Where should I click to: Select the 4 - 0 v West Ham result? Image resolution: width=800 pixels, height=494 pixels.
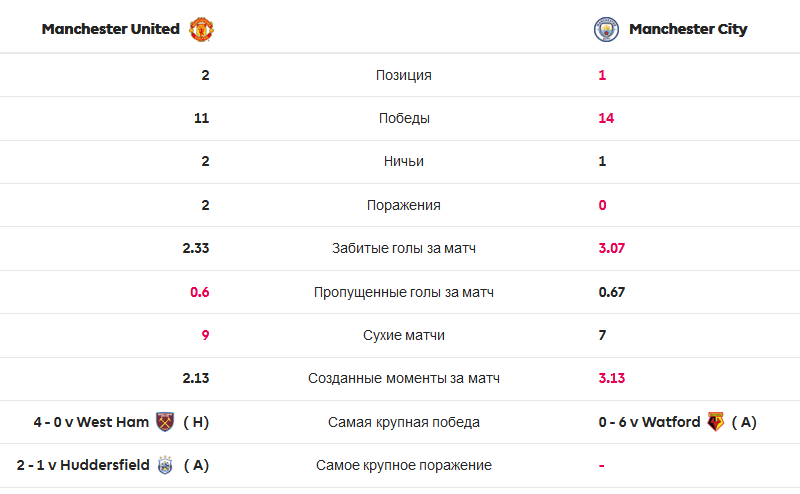click(x=91, y=422)
